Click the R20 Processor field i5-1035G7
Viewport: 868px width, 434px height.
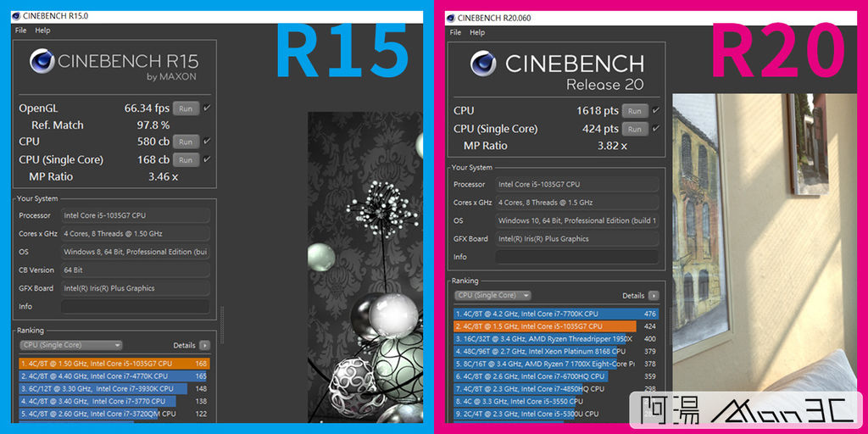(x=576, y=184)
